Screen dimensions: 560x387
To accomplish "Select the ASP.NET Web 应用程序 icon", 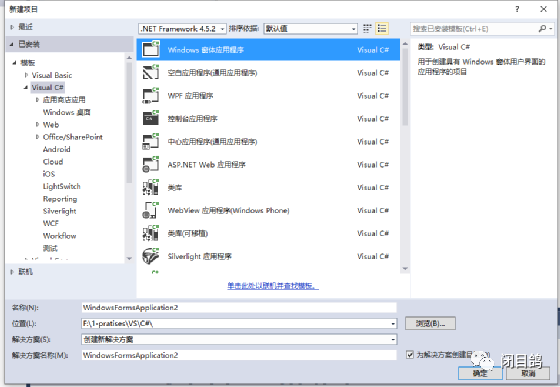I will click(151, 164).
